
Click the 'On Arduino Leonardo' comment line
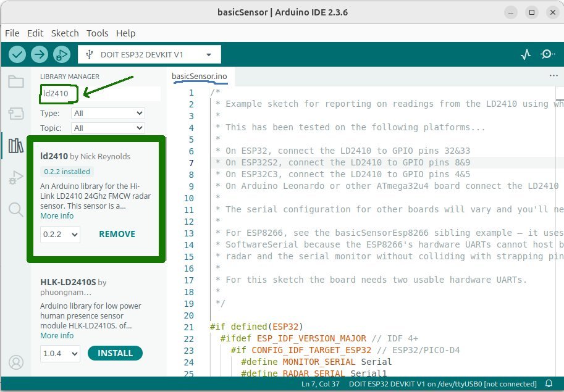(387, 186)
